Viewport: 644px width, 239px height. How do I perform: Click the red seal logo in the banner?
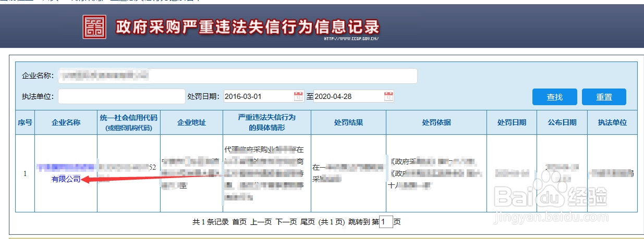click(94, 27)
